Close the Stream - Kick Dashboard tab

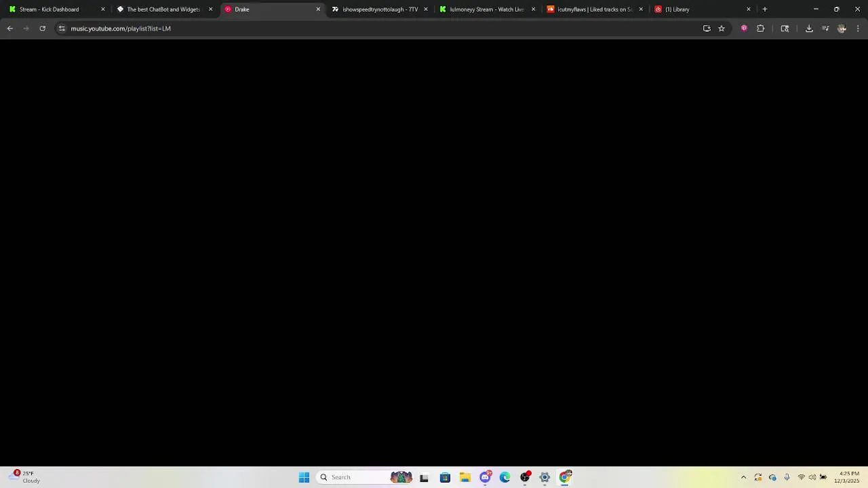tap(103, 9)
